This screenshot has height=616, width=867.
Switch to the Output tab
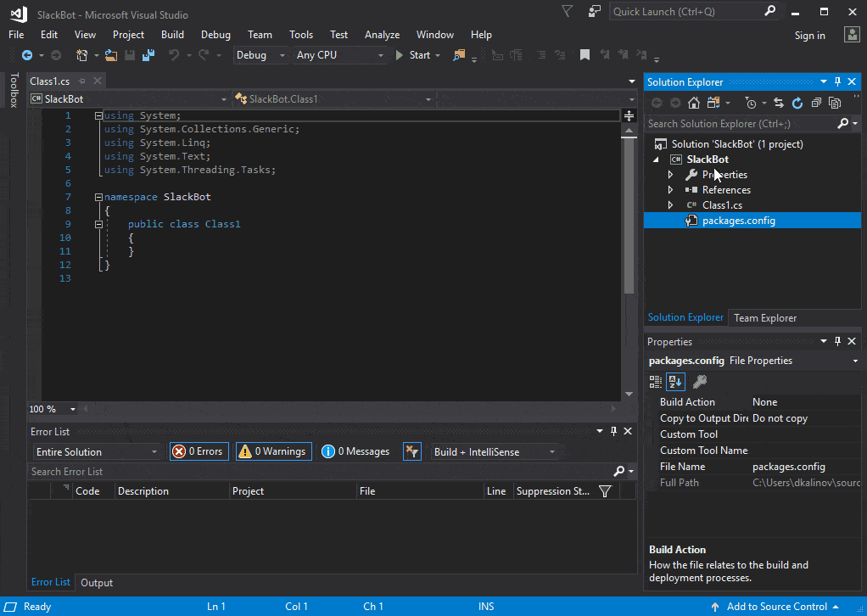pyautogui.click(x=97, y=583)
